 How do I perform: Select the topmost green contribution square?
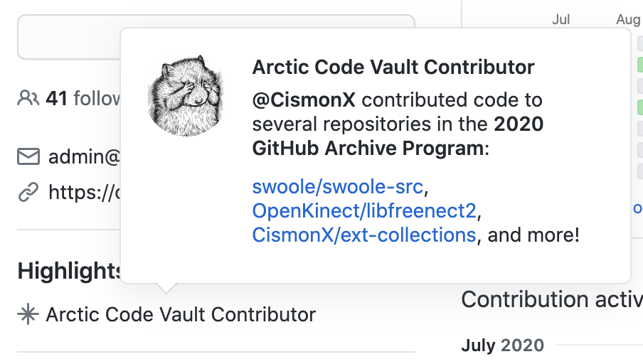[639, 65]
